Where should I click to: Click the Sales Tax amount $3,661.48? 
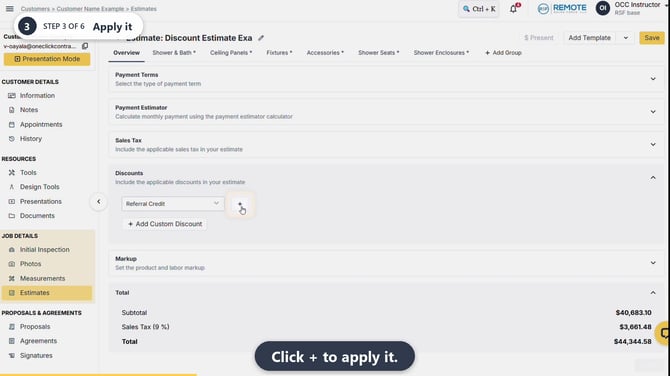[635, 327]
